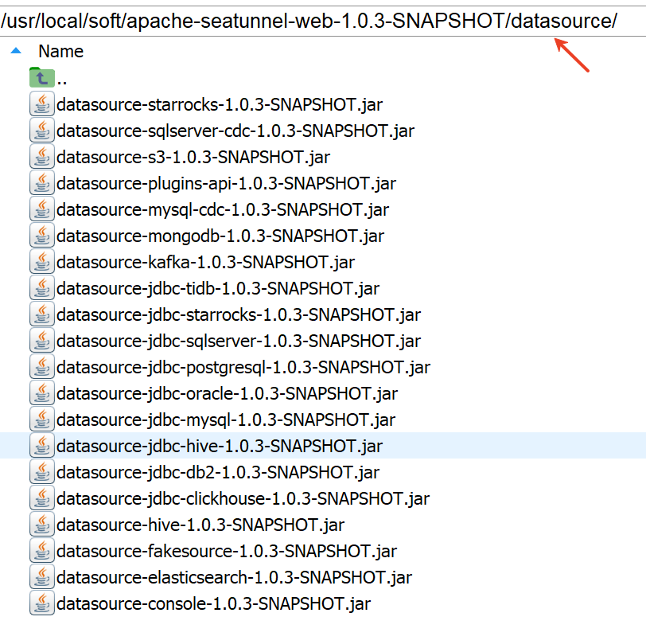Select datasource-hive-1.0.3-SNAPSHOT.jar file name
Image resolution: width=646 pixels, height=644 pixels.
coord(200,525)
